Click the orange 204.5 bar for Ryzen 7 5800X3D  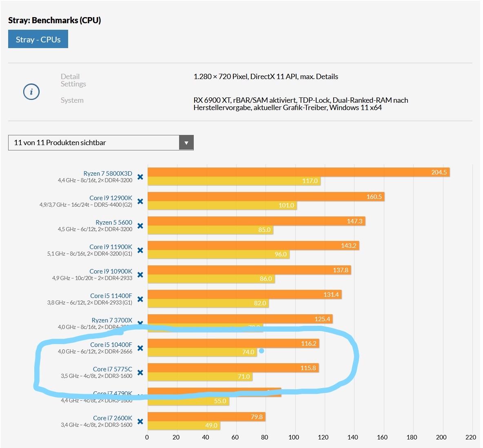pos(299,172)
